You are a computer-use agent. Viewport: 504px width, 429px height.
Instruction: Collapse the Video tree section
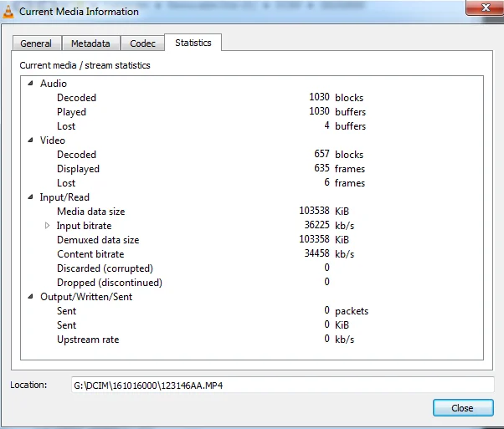30,140
